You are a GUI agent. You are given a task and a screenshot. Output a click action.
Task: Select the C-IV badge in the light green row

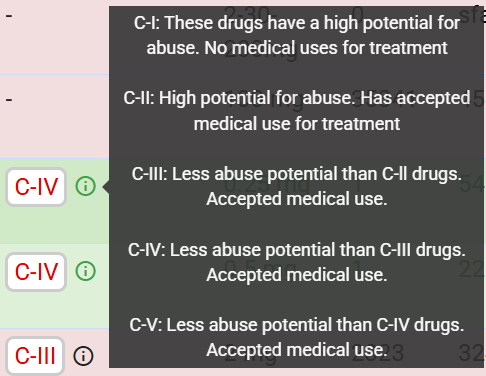[36, 272]
